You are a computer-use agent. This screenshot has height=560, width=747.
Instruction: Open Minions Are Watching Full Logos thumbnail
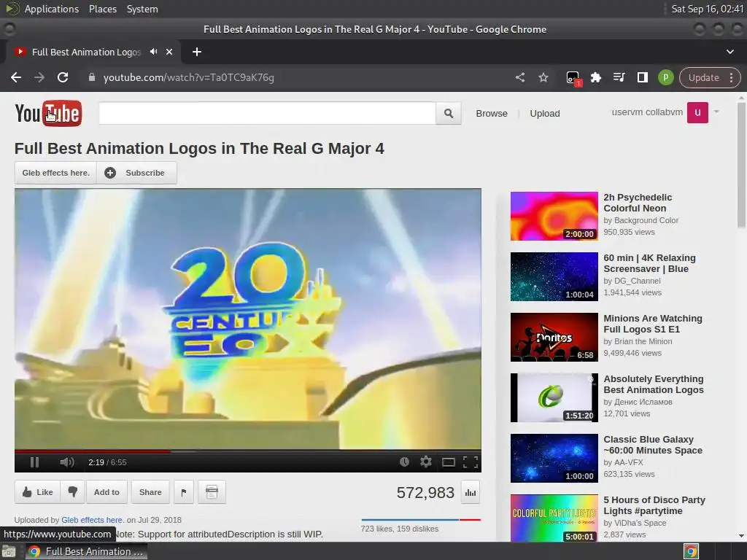pyautogui.click(x=554, y=337)
